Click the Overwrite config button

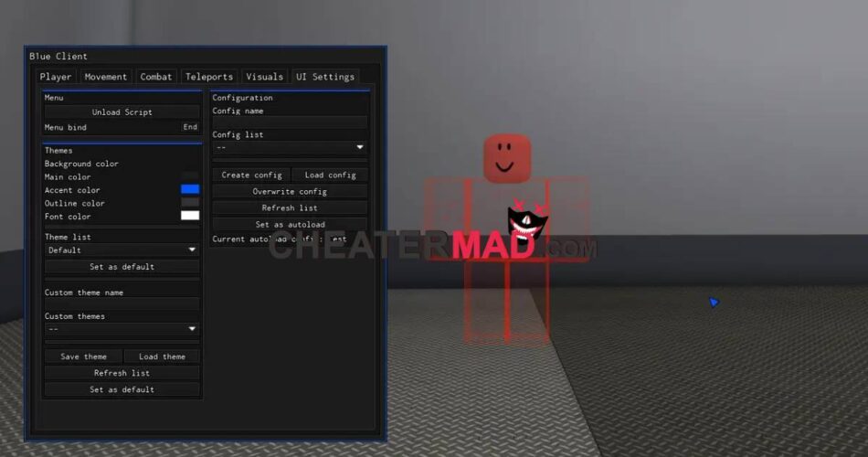[x=290, y=191]
